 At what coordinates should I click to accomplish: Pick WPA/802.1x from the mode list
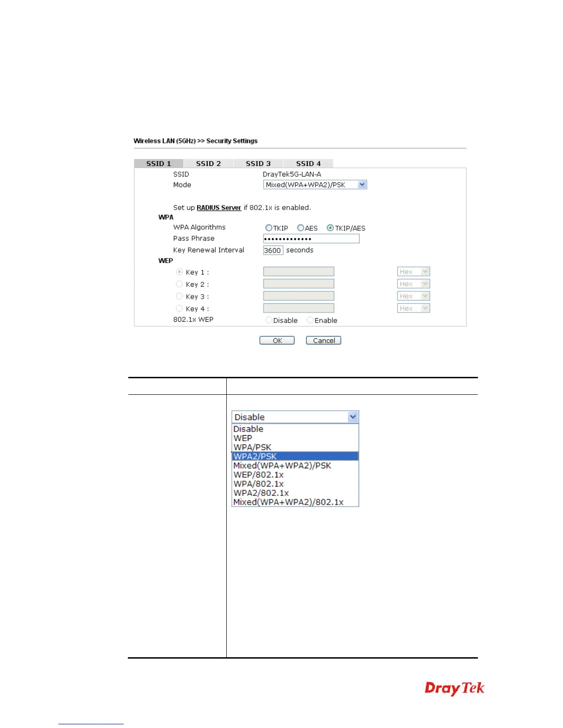pos(295,484)
